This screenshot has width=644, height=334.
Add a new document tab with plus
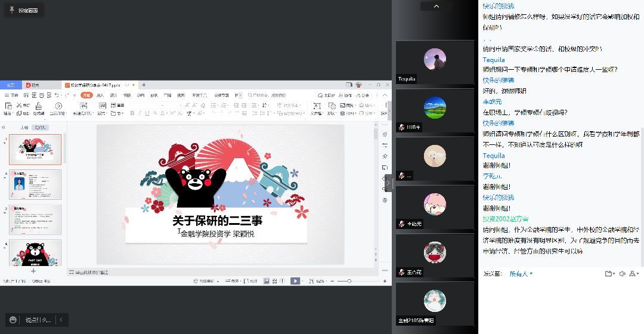click(x=144, y=85)
